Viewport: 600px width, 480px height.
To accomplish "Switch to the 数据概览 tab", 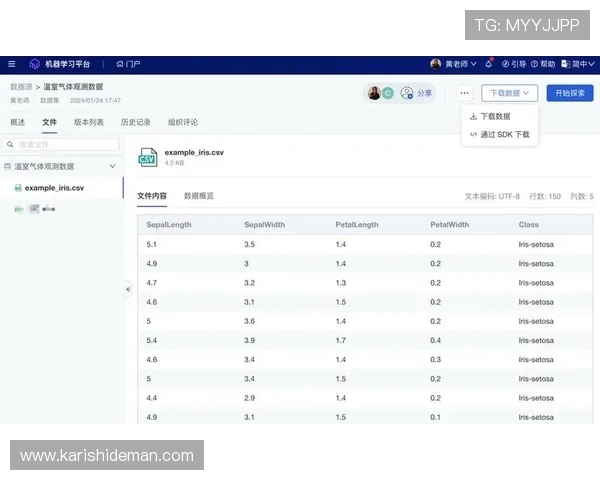I will (199, 196).
